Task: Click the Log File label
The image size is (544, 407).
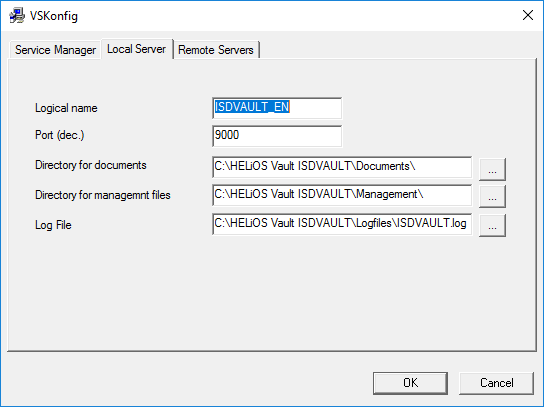Action: point(53,225)
